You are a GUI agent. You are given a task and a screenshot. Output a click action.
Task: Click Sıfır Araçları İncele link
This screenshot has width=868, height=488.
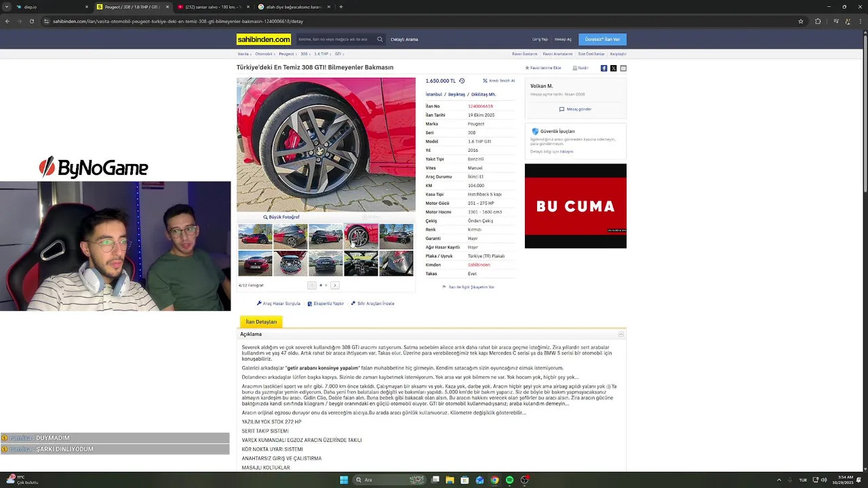(372, 304)
